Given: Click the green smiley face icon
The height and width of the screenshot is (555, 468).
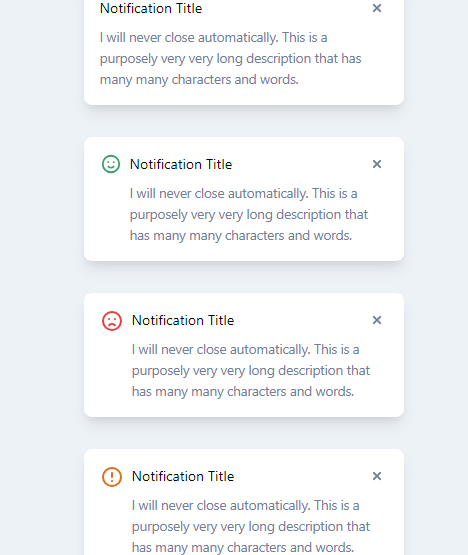Looking at the screenshot, I should 111,164.
